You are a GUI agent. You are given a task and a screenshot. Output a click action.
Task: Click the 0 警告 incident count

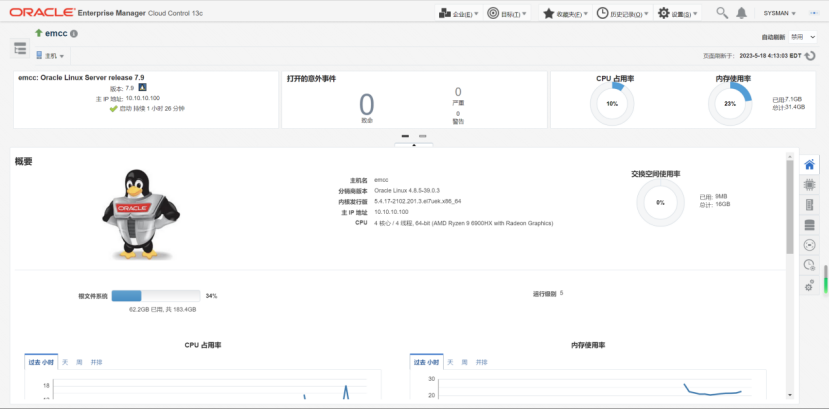[458, 114]
